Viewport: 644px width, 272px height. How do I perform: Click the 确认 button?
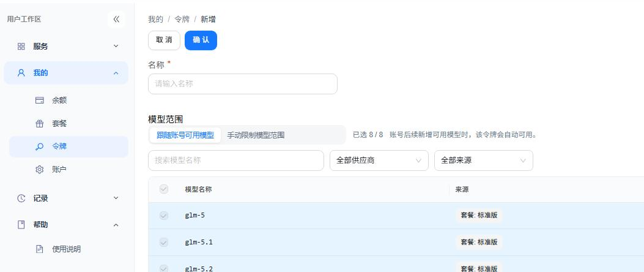[201, 40]
